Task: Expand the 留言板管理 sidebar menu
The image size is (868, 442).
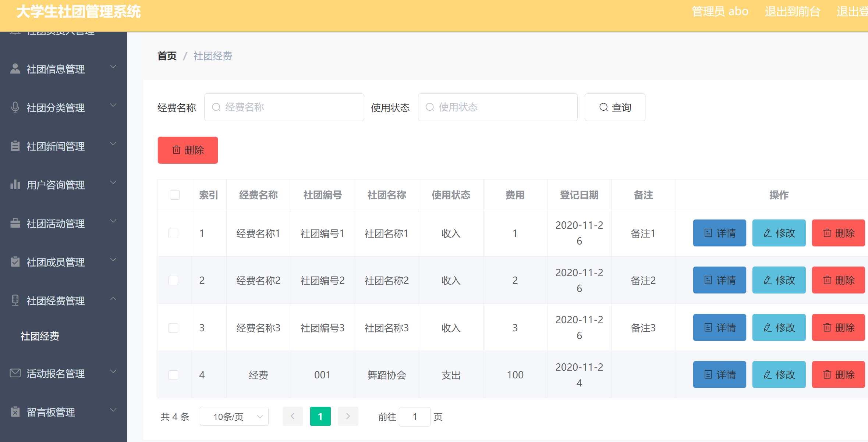Action: (x=52, y=411)
